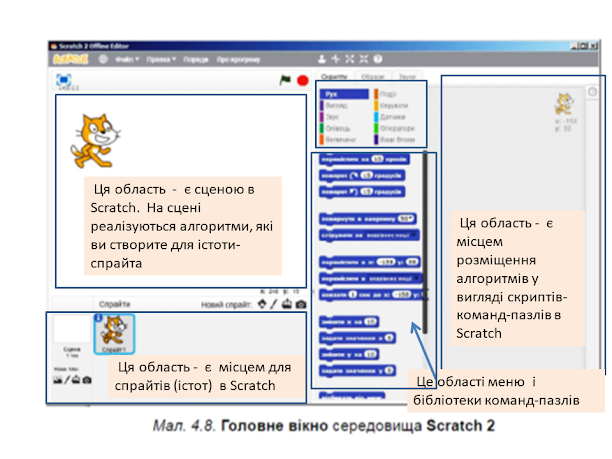Paint a new sprite with brush icon
This screenshot has height=459, width=612.
tap(274, 304)
